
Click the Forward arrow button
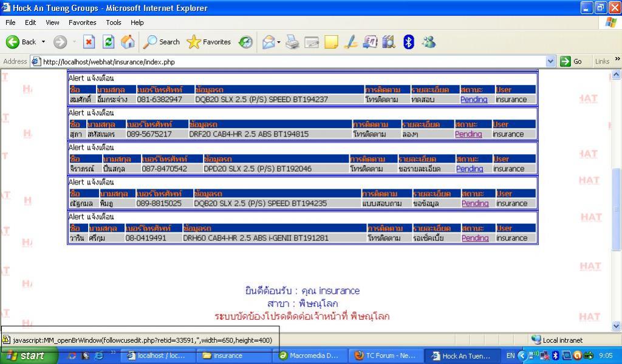coord(60,42)
